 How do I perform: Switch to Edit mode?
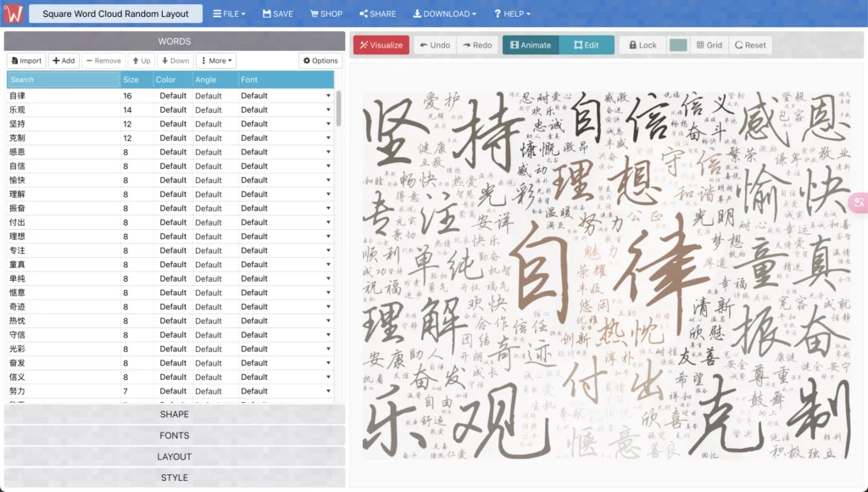(587, 45)
